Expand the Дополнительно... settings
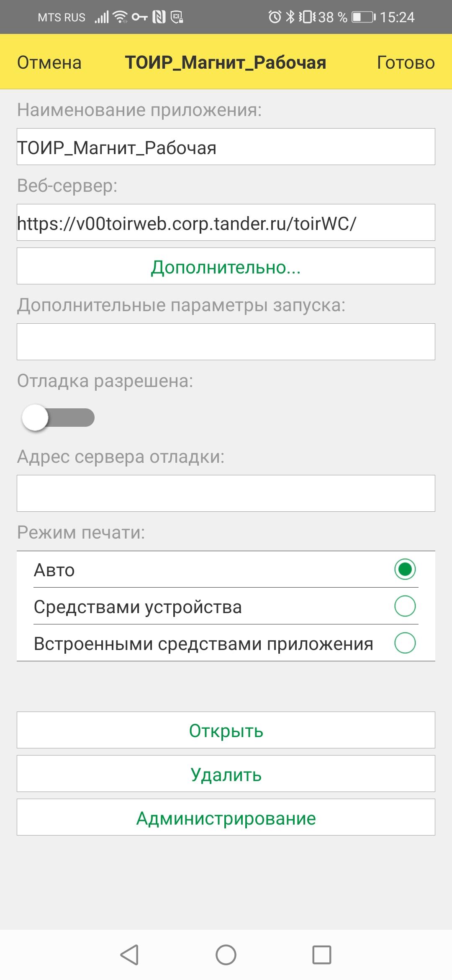Image resolution: width=452 pixels, height=980 pixels. (226, 266)
